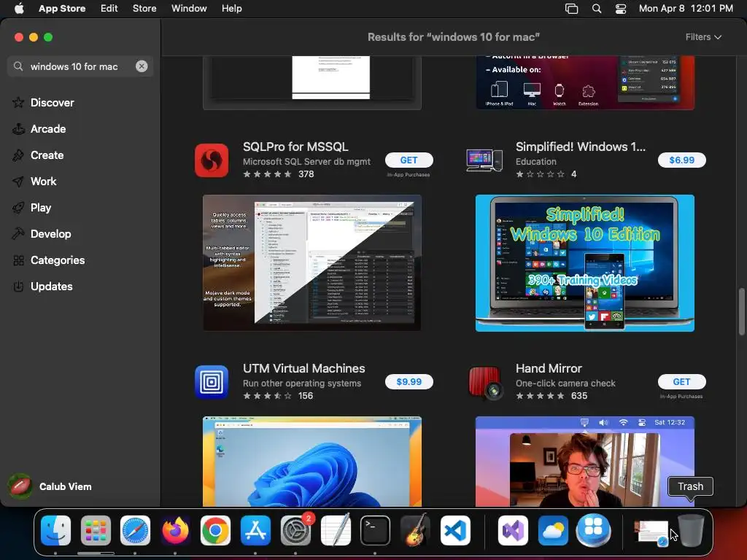
Task: Open Spotlight search in menu bar
Action: coord(597,9)
